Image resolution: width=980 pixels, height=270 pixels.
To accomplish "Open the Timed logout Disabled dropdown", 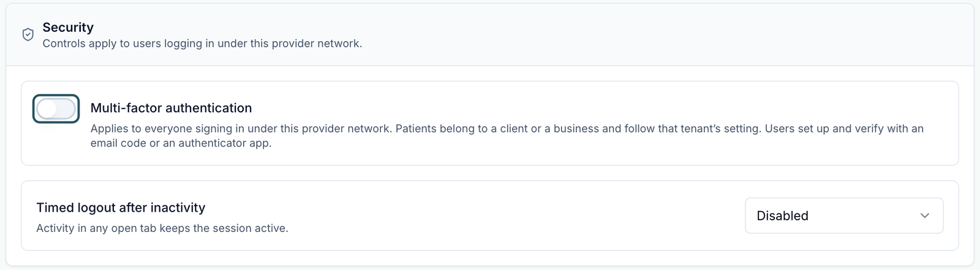I will tap(844, 215).
